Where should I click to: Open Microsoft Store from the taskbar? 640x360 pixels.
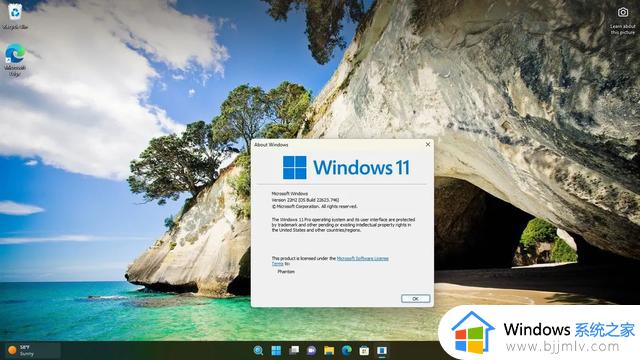(x=364, y=350)
